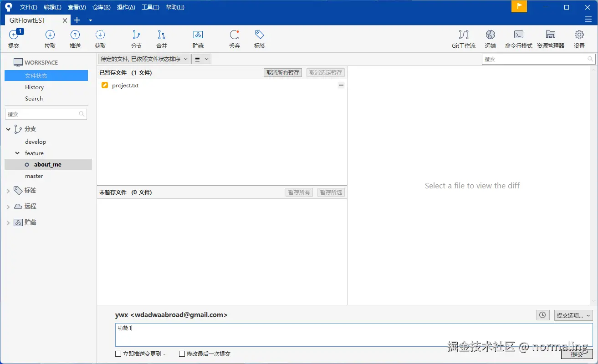Collapse the feature branch folder
The image size is (598, 364).
coord(18,153)
